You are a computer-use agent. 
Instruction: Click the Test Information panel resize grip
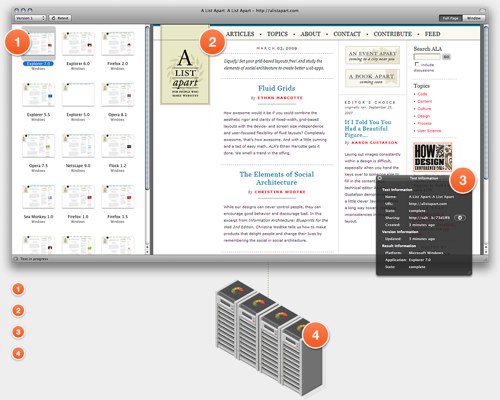coord(469,273)
